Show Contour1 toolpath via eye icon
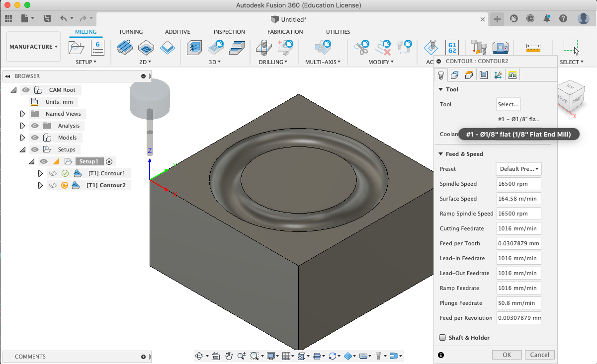Image resolution: width=597 pixels, height=364 pixels. 52,173
